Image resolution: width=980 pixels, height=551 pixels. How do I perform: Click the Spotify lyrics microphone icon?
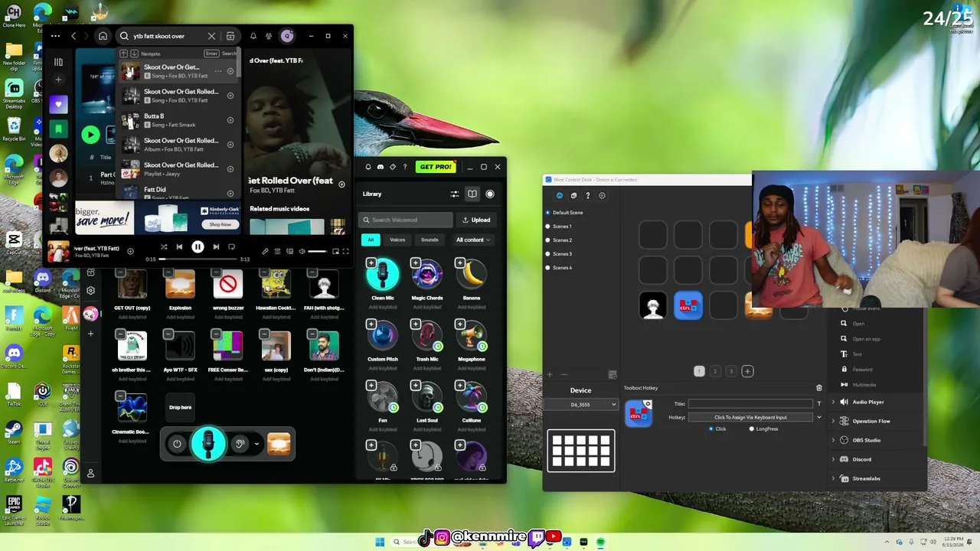[265, 251]
